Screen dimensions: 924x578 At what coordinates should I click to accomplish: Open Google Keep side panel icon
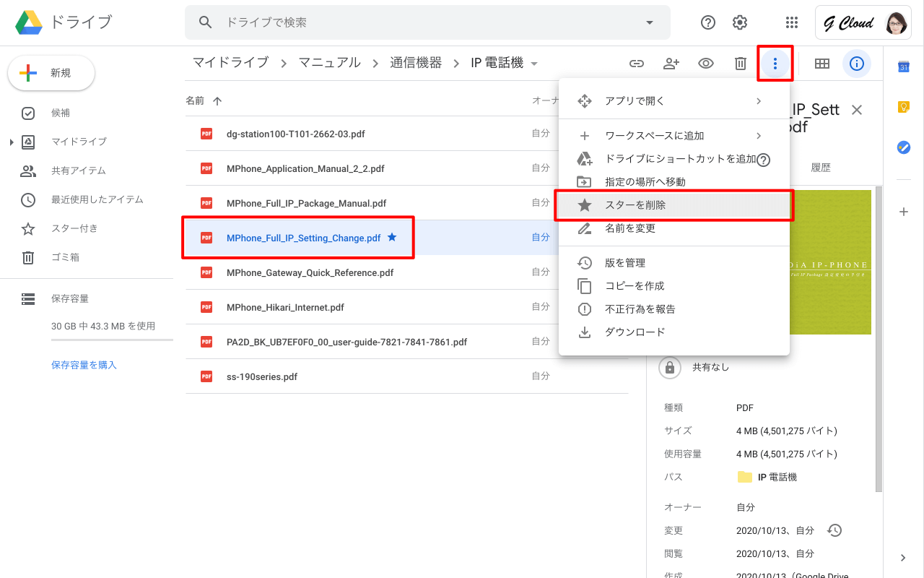click(x=903, y=107)
